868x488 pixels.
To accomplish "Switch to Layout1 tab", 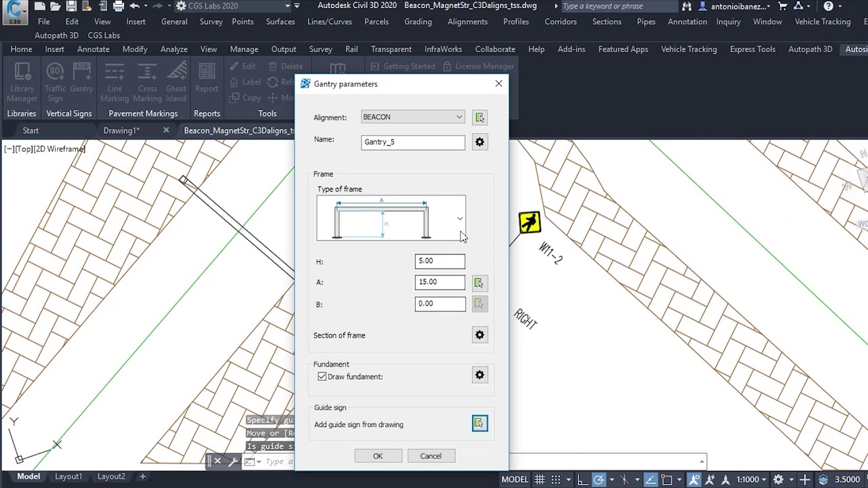I will [x=68, y=476].
